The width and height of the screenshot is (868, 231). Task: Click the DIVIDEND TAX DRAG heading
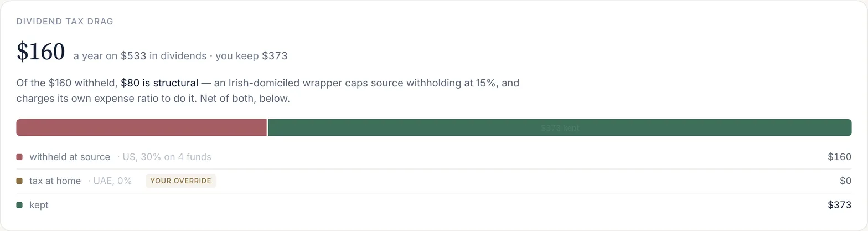[65, 22]
